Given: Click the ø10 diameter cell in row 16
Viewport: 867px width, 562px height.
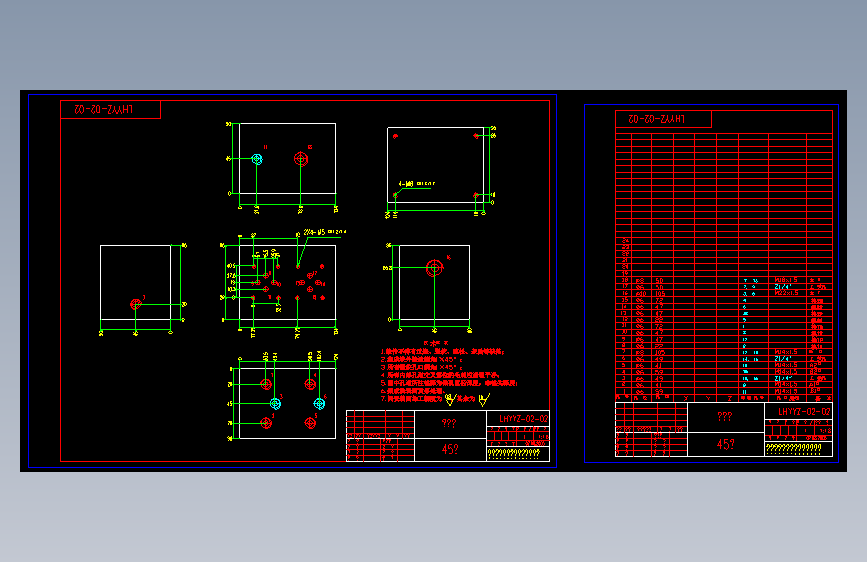Looking at the screenshot, I should coord(640,294).
